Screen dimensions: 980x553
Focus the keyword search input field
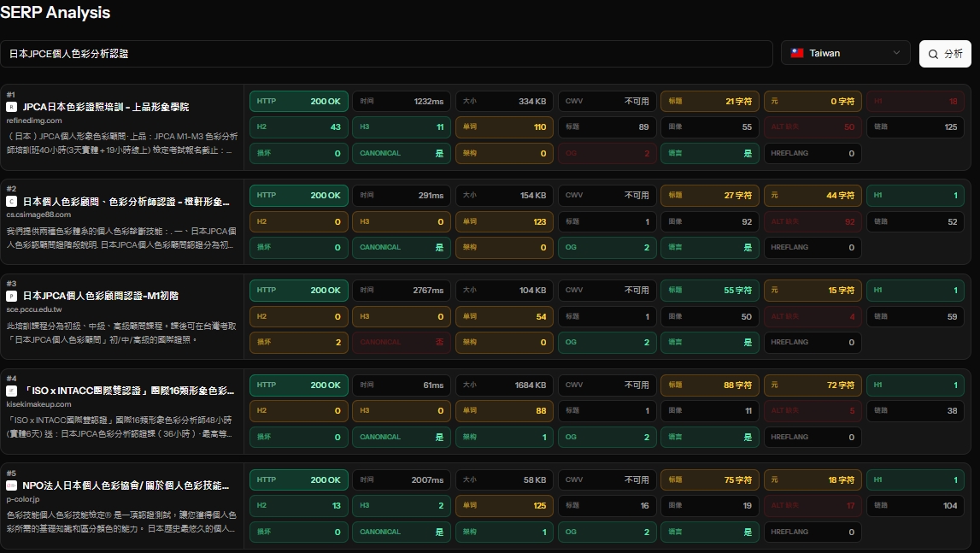(x=386, y=54)
